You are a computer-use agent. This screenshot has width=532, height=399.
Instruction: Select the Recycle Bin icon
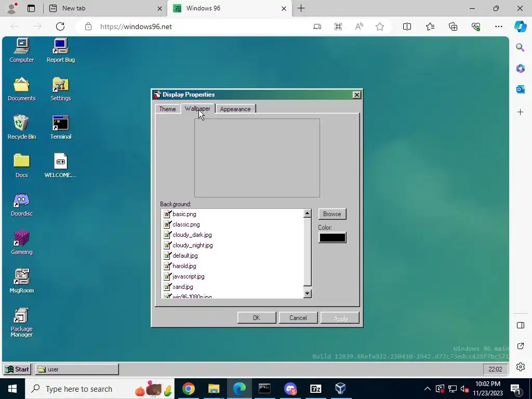tap(22, 128)
